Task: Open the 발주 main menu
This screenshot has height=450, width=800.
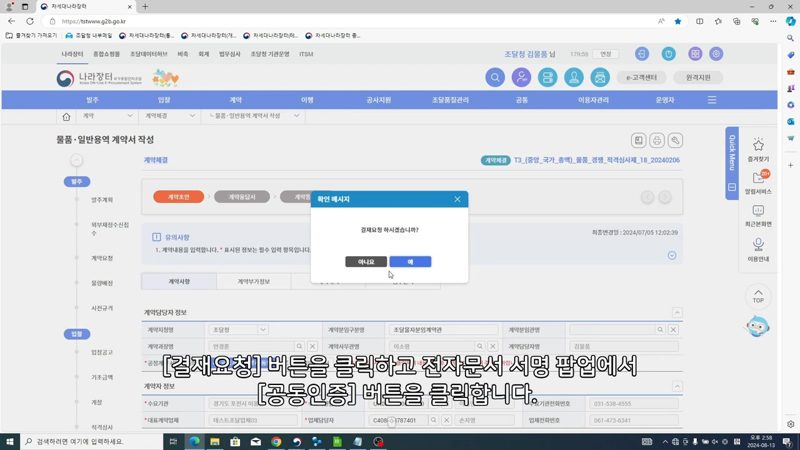Action: click(x=92, y=100)
